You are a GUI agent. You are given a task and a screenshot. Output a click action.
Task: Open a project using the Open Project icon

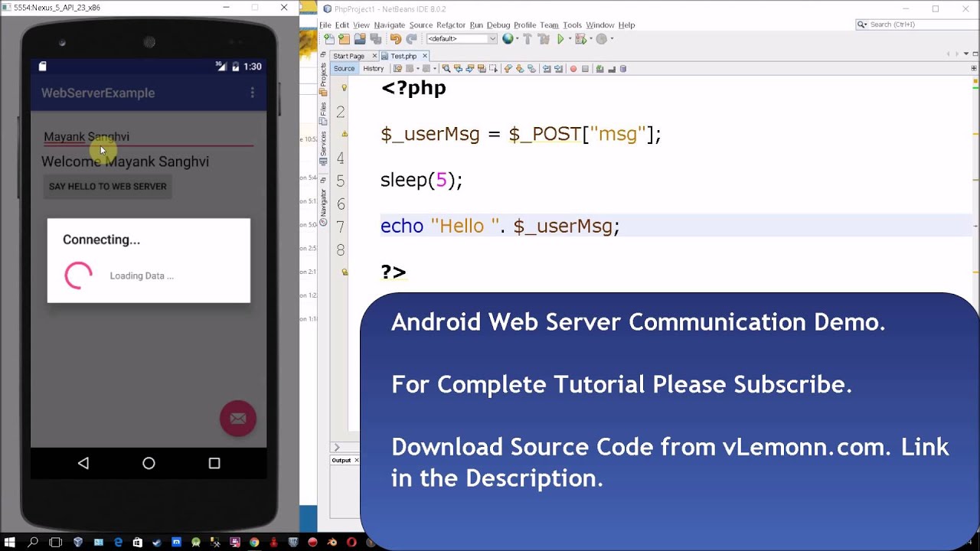360,39
